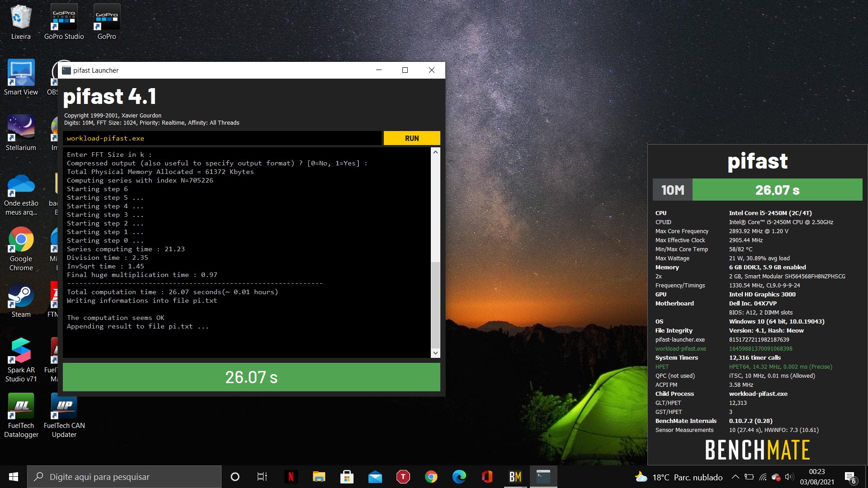Minimize the pifast Launcher window
This screenshot has width=868, height=488.
[379, 70]
